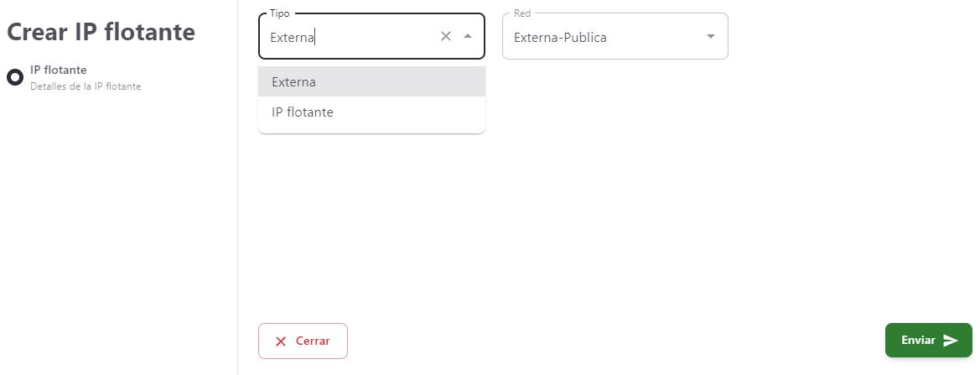
Task: Click the "Crear IP flotante" heading
Action: [101, 32]
